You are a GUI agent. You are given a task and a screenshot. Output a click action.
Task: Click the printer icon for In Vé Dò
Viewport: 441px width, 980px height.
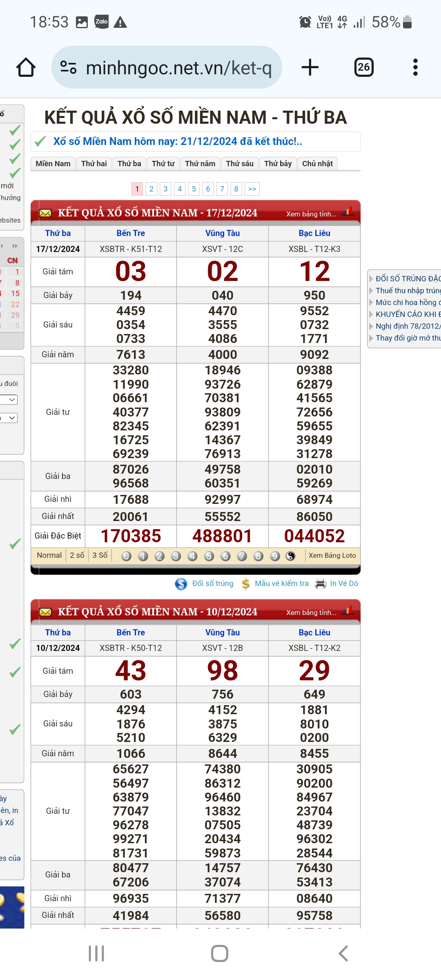321,584
